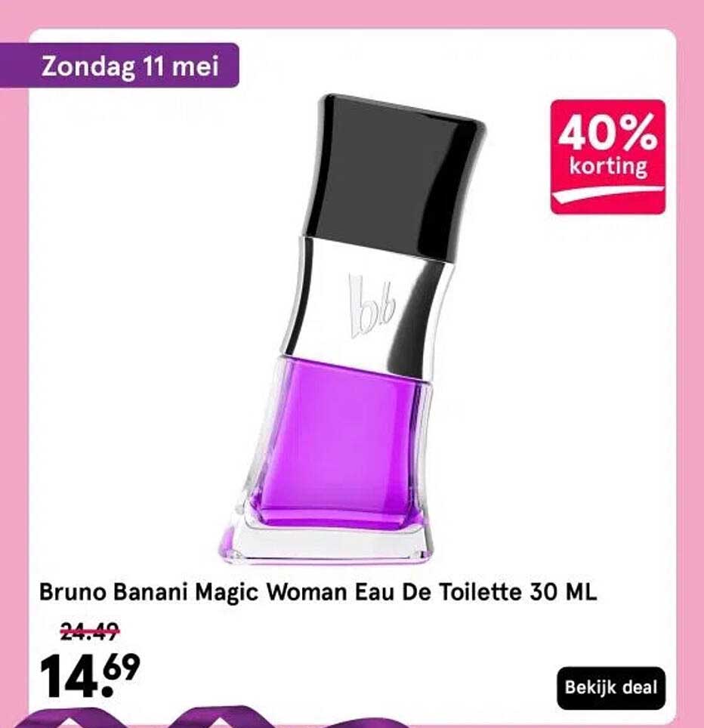Click the Bruno Banani brand name text

(113, 593)
